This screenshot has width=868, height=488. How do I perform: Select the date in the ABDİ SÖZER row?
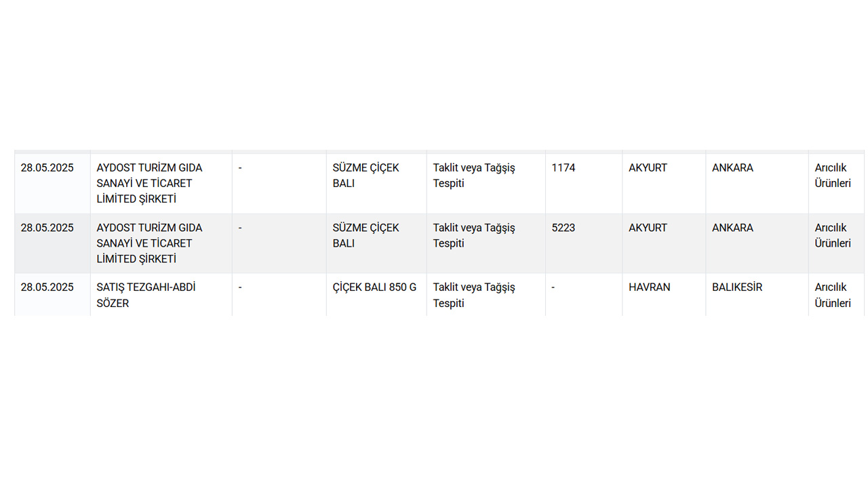[47, 287]
